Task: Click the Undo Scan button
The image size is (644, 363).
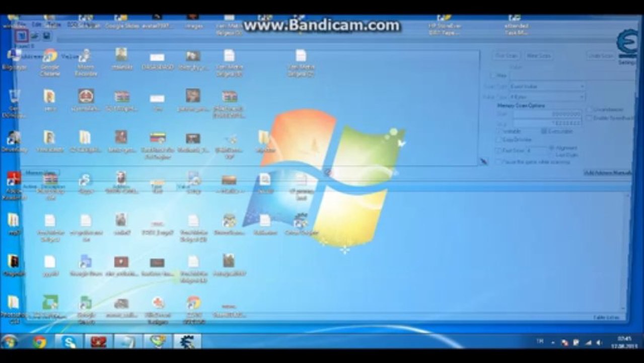Action: pos(601,56)
